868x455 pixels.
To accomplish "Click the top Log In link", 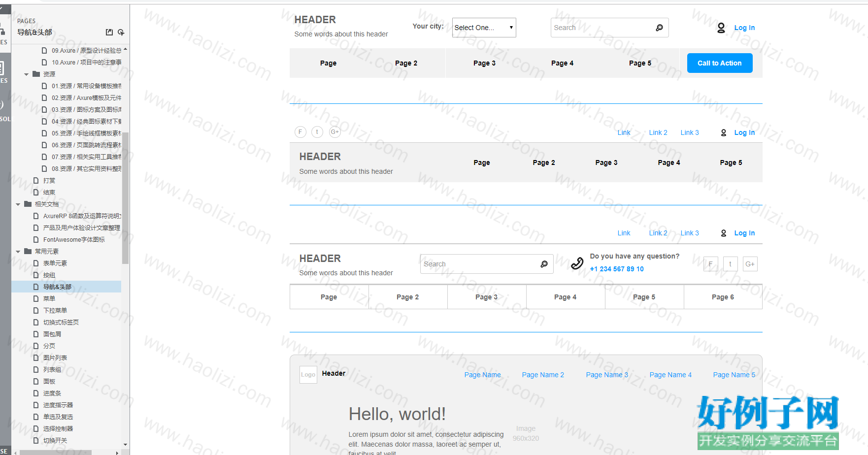I will click(744, 28).
